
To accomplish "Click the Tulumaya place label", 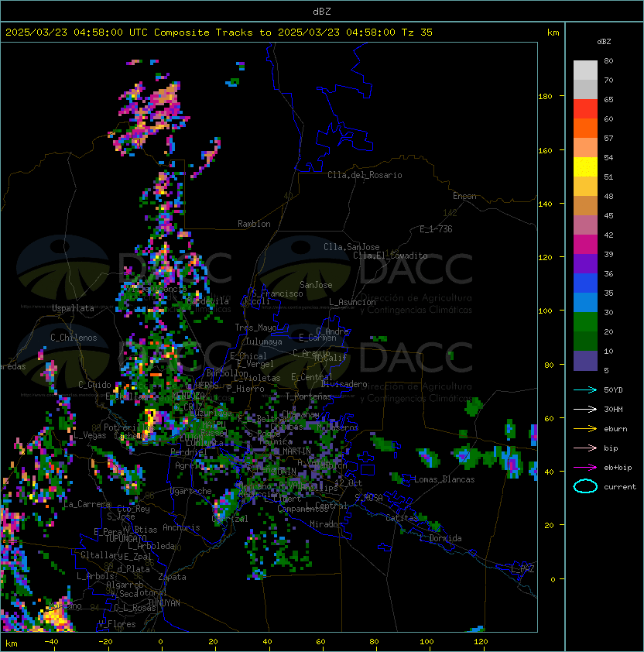I will pyautogui.click(x=264, y=341).
